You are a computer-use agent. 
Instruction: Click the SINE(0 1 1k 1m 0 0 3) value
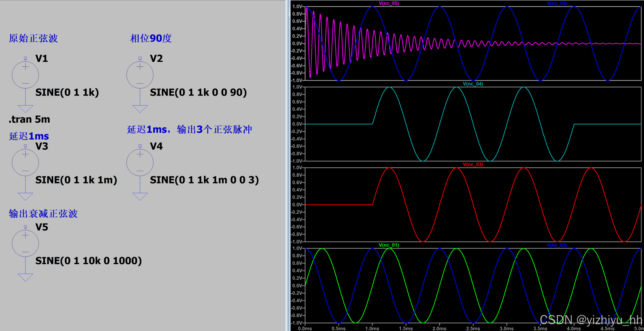204,180
